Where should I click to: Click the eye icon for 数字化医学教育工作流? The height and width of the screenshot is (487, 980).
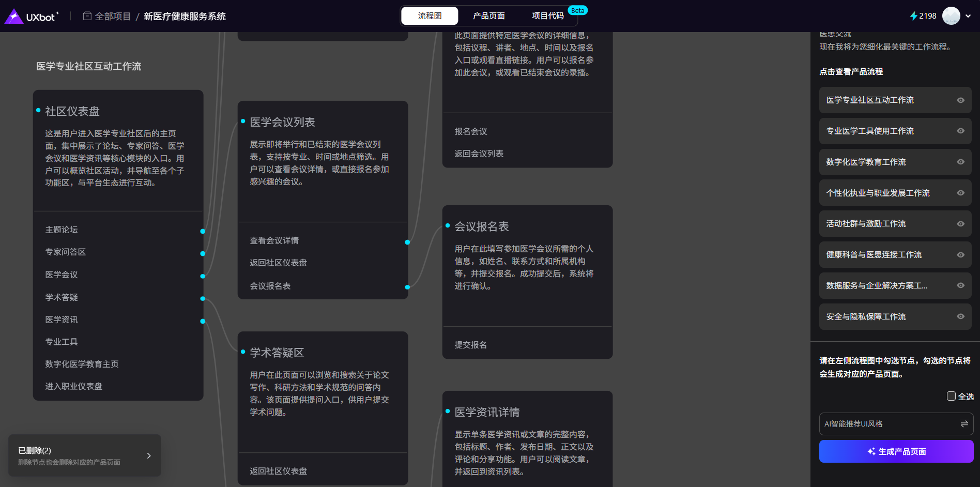pyautogui.click(x=960, y=162)
